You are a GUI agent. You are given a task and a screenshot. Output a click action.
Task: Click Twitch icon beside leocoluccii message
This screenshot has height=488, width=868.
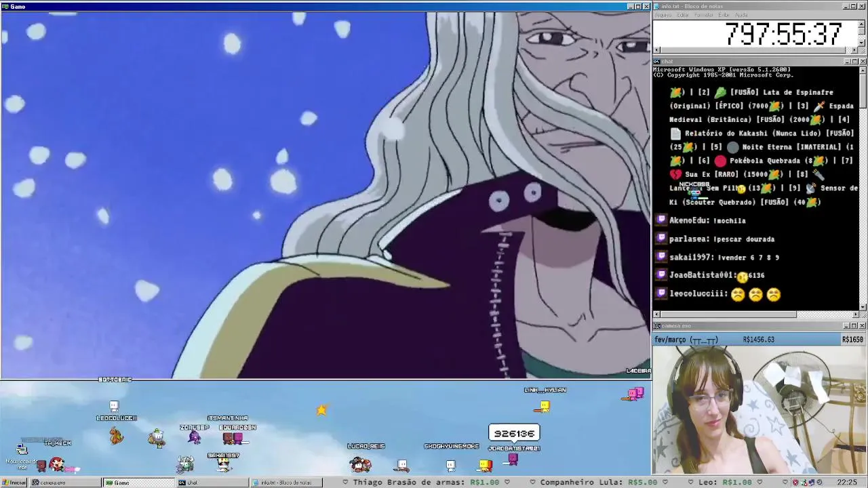coord(662,293)
